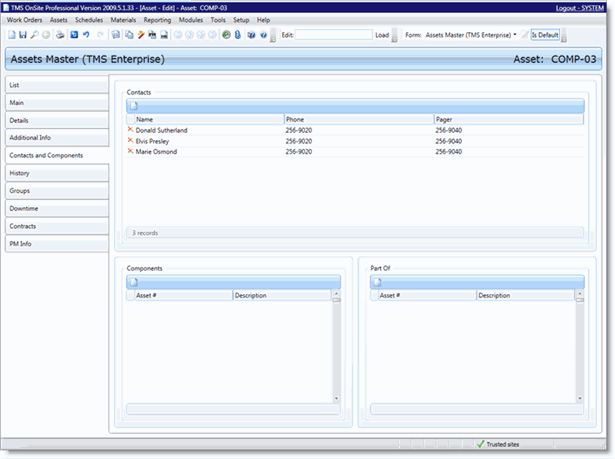Click the help book icon

point(251,35)
